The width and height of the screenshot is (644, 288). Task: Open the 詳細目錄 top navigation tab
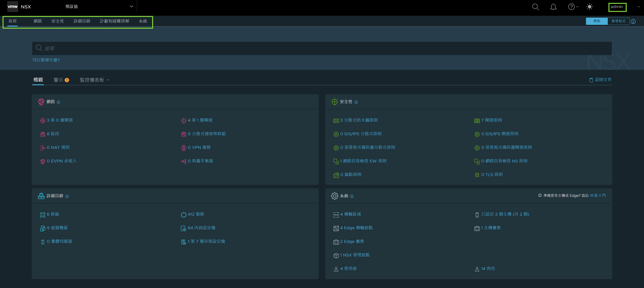(82, 21)
